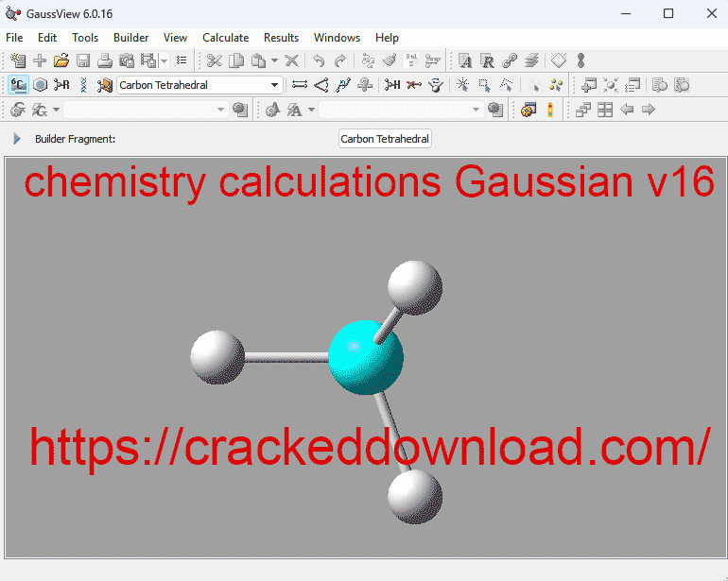Click the Quick Launch AMPAC lightning A icon
Viewport: 728px width, 581px height.
295,110
